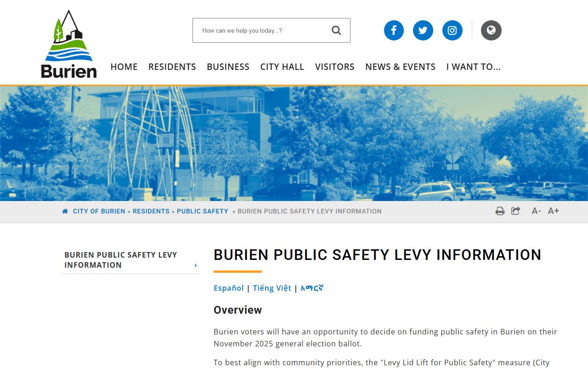The width and height of the screenshot is (588, 368).
Task: Go to the RESIDENTS breadcrumb link
Action: (151, 211)
